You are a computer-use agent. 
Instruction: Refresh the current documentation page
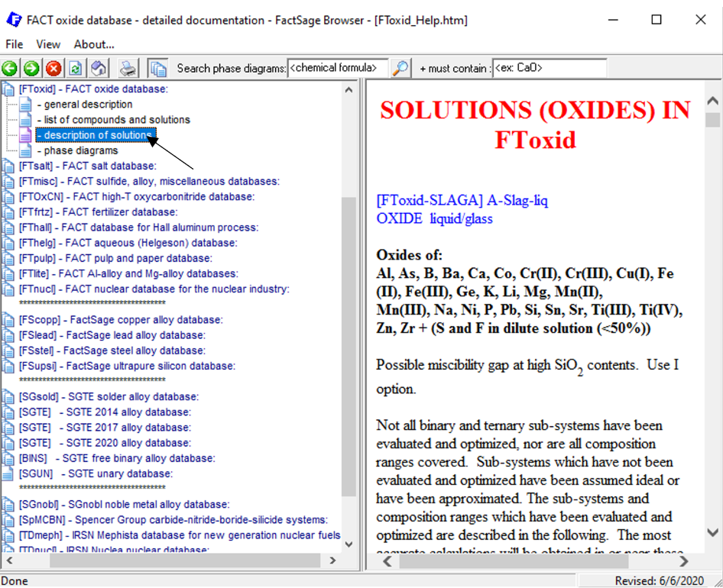[76, 69]
